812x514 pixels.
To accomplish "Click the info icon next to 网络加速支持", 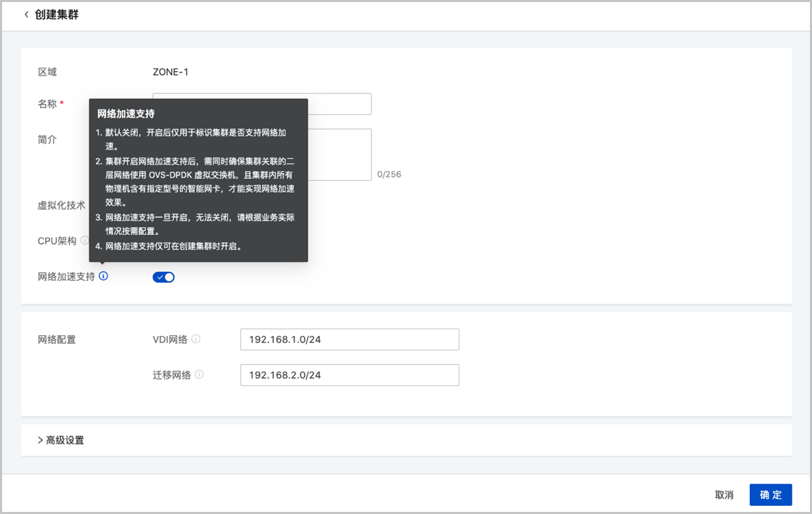I will click(104, 276).
